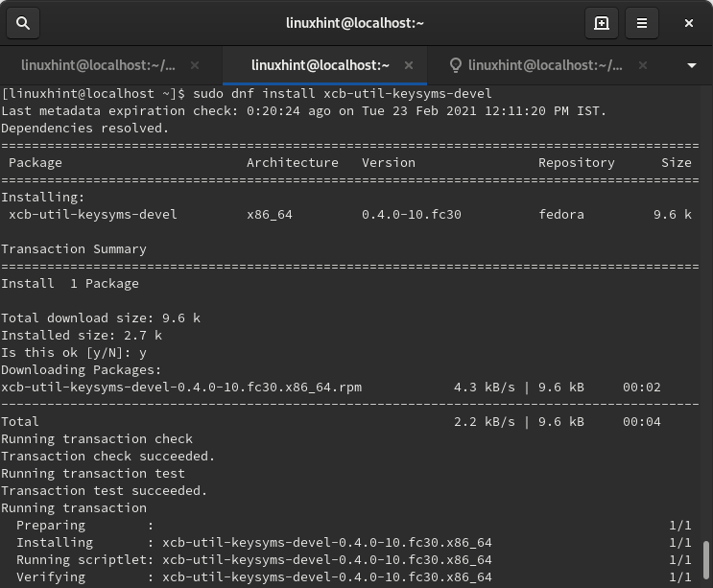Click the lightbulb icon on third tab
The image size is (713, 588).
click(456, 65)
